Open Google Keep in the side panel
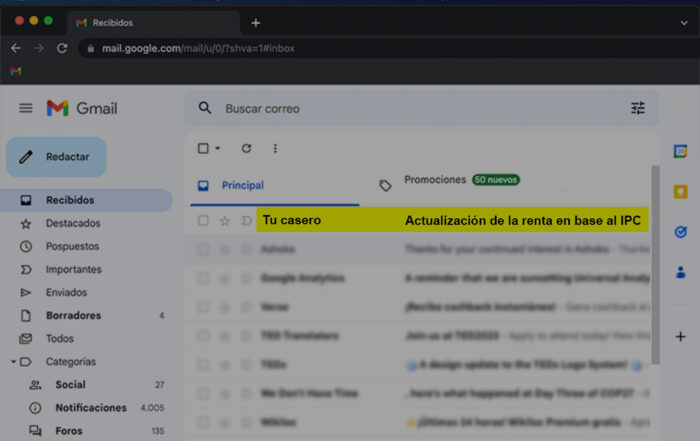The height and width of the screenshot is (441, 700). 680,192
